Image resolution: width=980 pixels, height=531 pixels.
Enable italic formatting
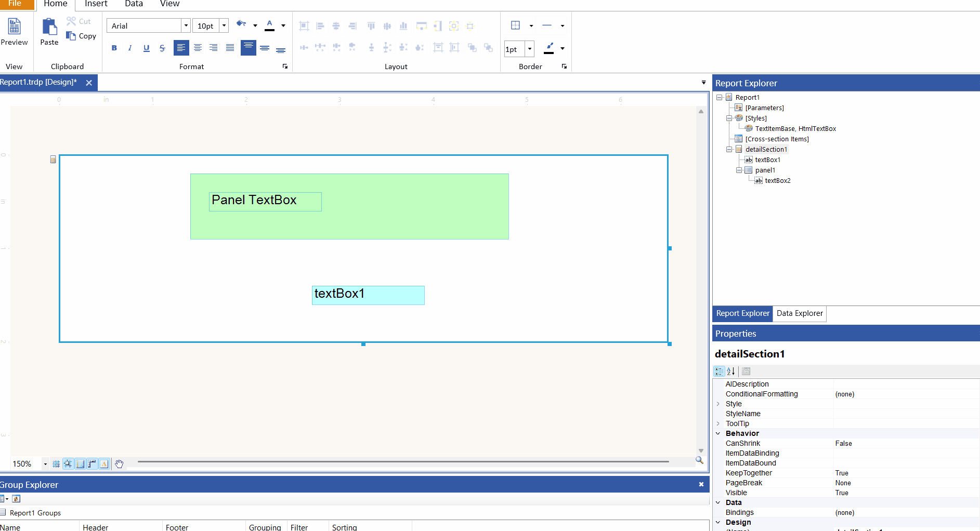pos(130,47)
